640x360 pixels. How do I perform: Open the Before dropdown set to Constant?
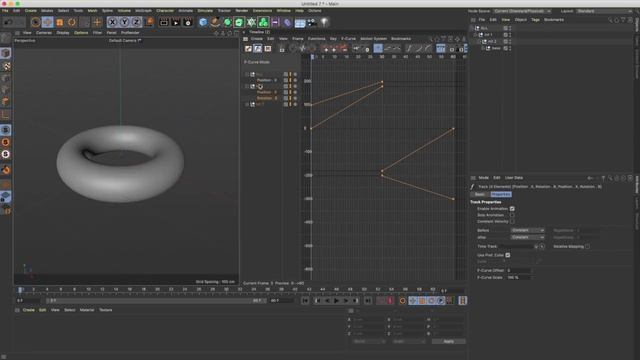528,231
